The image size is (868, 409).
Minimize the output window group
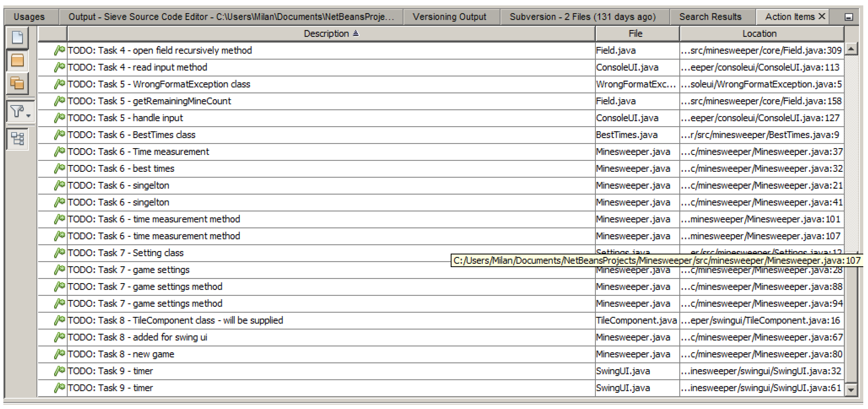click(849, 17)
